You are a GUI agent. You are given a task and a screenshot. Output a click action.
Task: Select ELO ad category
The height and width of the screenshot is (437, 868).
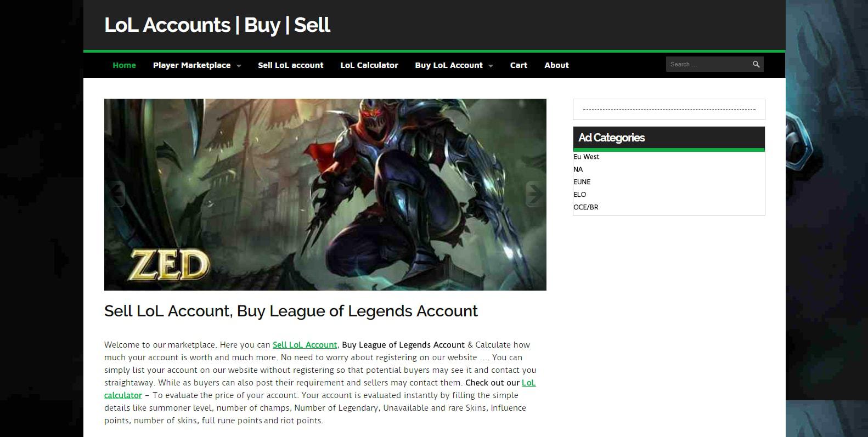[579, 195]
